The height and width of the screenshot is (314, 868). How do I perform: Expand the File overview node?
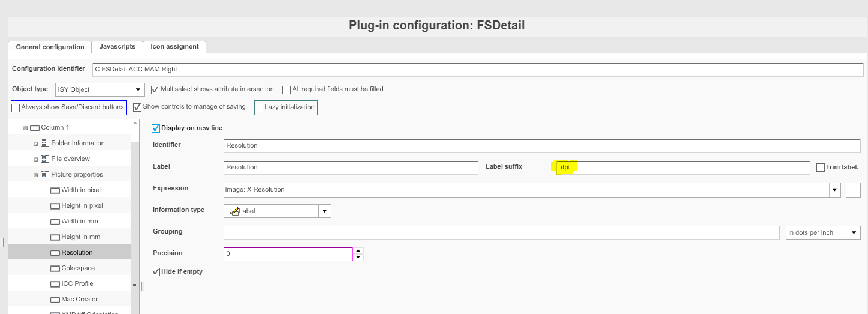(35, 159)
